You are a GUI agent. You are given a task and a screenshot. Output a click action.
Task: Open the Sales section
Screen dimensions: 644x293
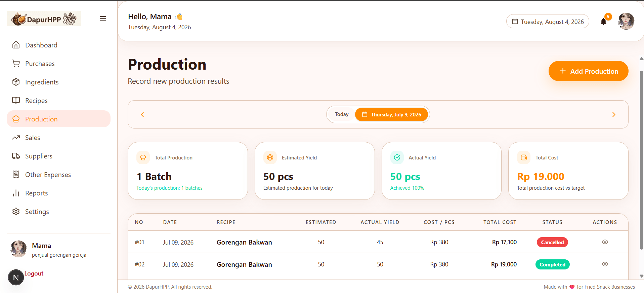(x=58, y=138)
